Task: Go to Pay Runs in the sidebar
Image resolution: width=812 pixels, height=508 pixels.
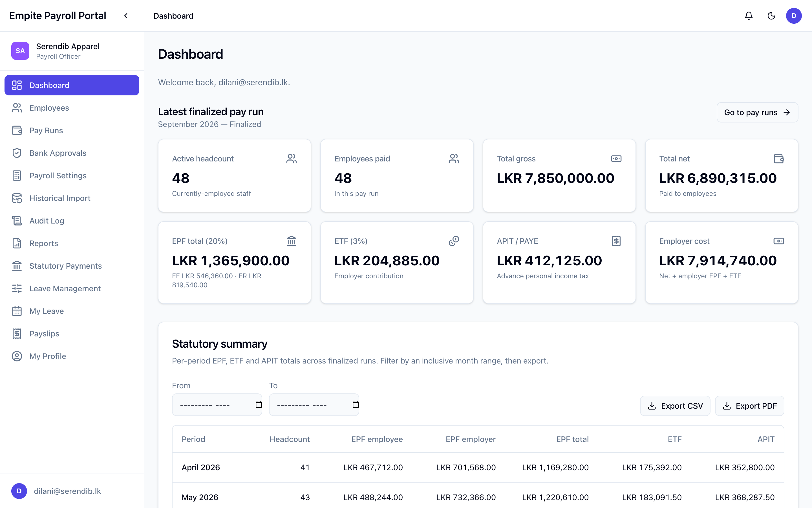Action: tap(72, 130)
